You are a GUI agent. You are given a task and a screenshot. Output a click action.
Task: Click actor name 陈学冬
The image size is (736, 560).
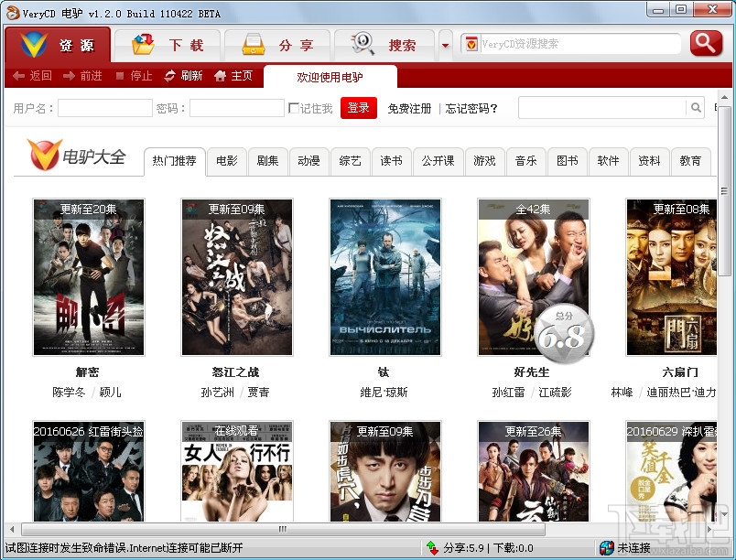coord(69,393)
